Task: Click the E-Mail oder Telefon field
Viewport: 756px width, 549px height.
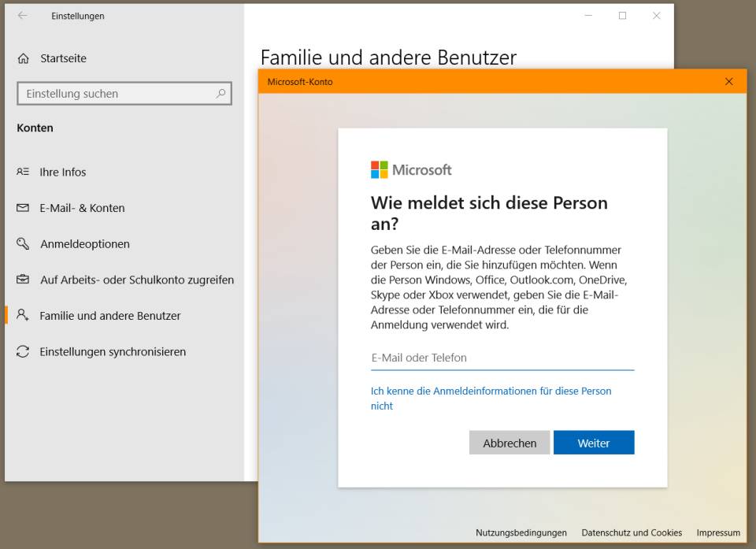Action: [502, 358]
